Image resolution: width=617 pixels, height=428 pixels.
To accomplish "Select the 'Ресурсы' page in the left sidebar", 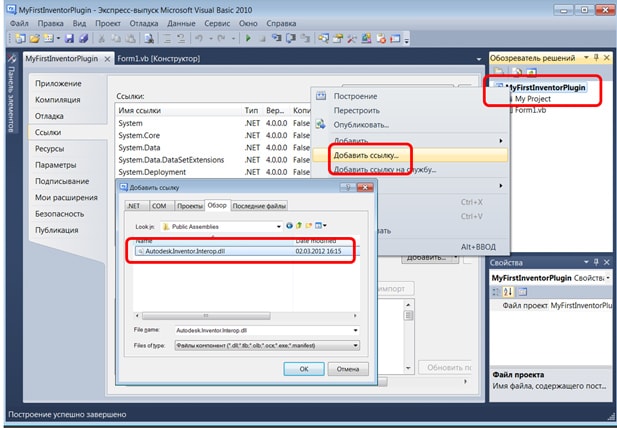I will 50,148.
